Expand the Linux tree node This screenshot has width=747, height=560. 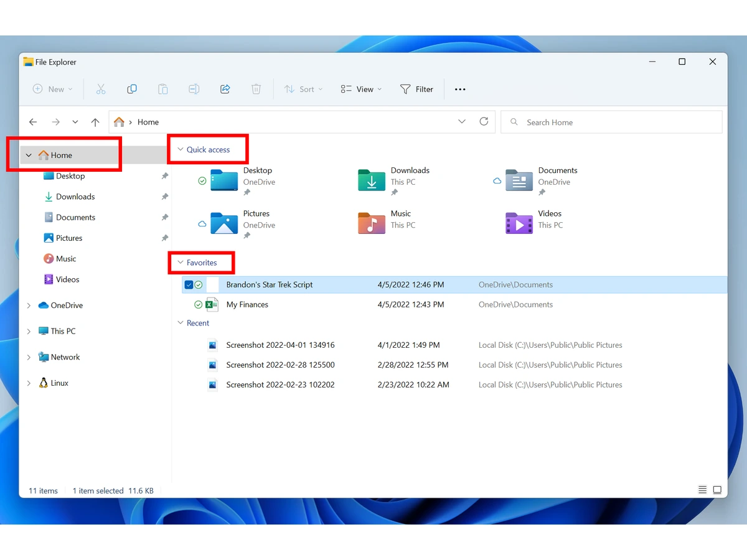click(x=29, y=383)
